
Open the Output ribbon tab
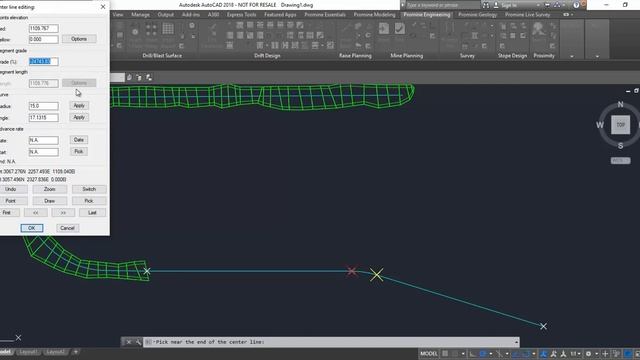point(165,15)
